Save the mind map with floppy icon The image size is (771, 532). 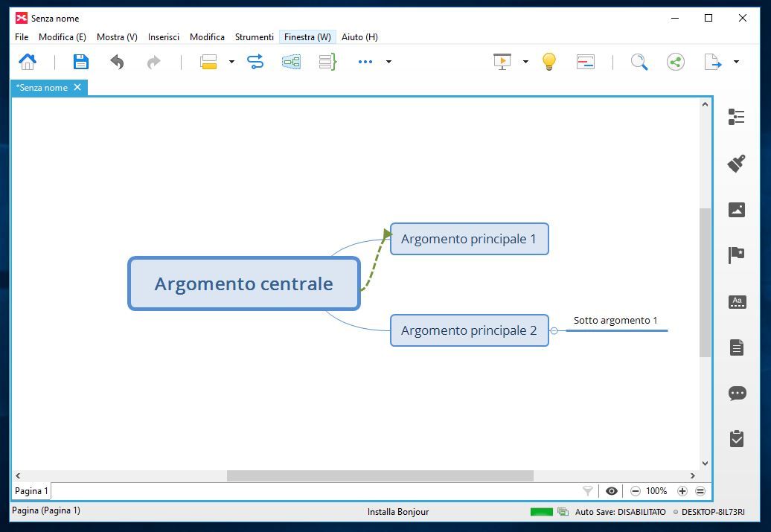(x=80, y=62)
